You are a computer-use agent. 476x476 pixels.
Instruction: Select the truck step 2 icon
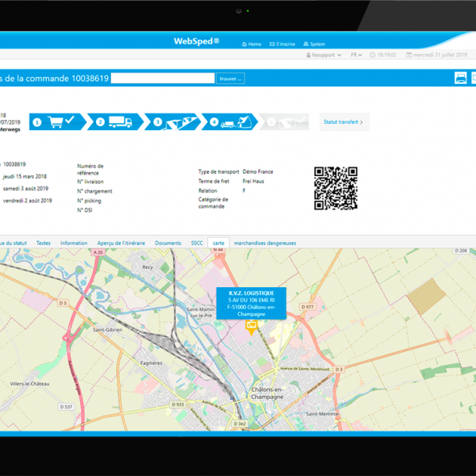click(118, 122)
